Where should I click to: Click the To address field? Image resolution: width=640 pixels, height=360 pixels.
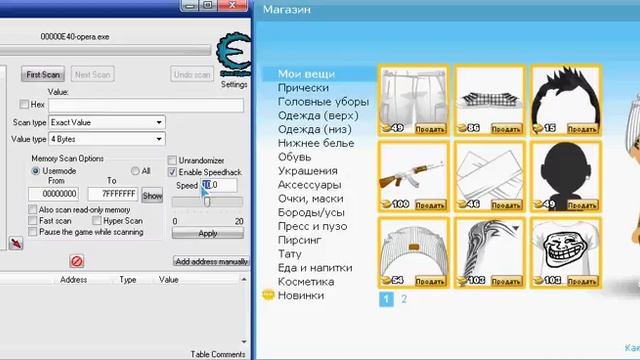click(x=113, y=194)
